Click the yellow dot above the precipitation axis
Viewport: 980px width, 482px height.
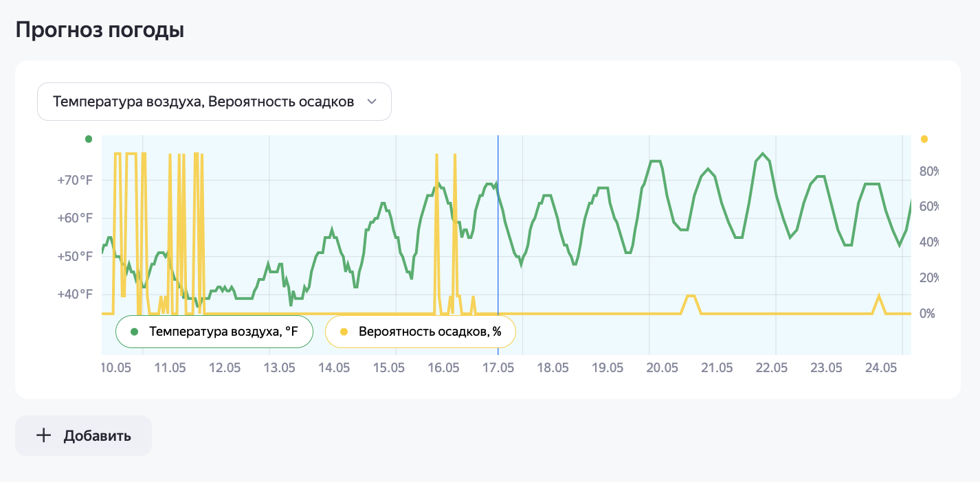(x=924, y=139)
